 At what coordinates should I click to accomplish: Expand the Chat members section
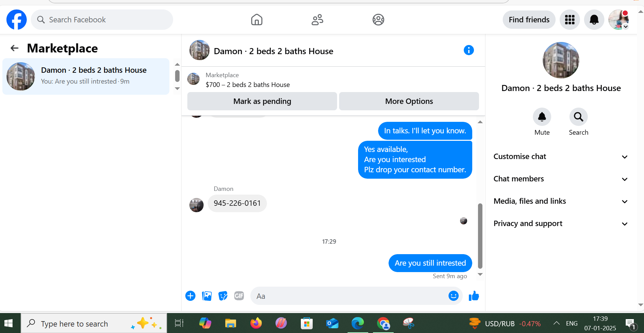point(561,179)
